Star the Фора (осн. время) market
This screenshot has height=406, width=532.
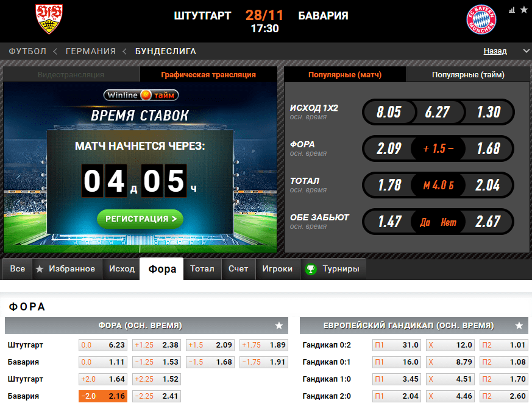[279, 326]
